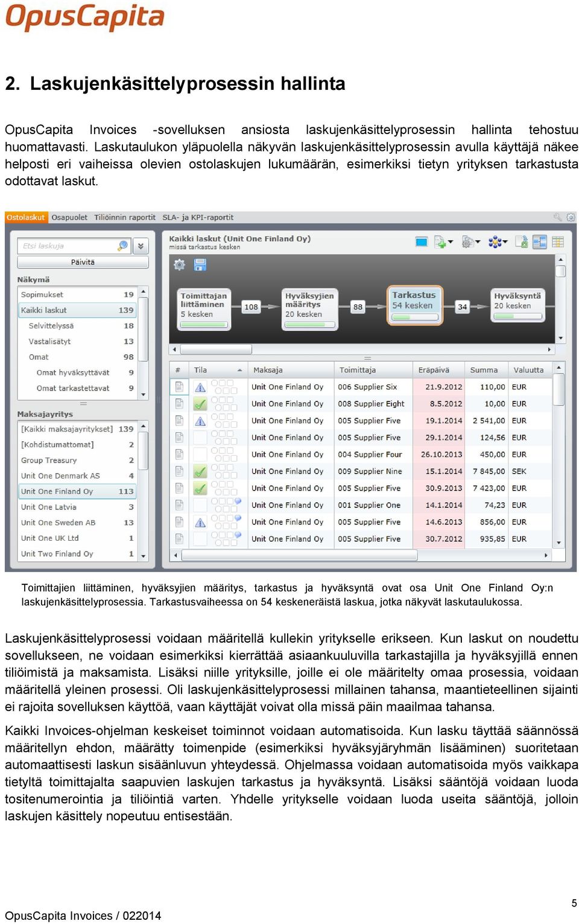Click the 88 transition count box
The image size is (579, 924).
click(358, 307)
